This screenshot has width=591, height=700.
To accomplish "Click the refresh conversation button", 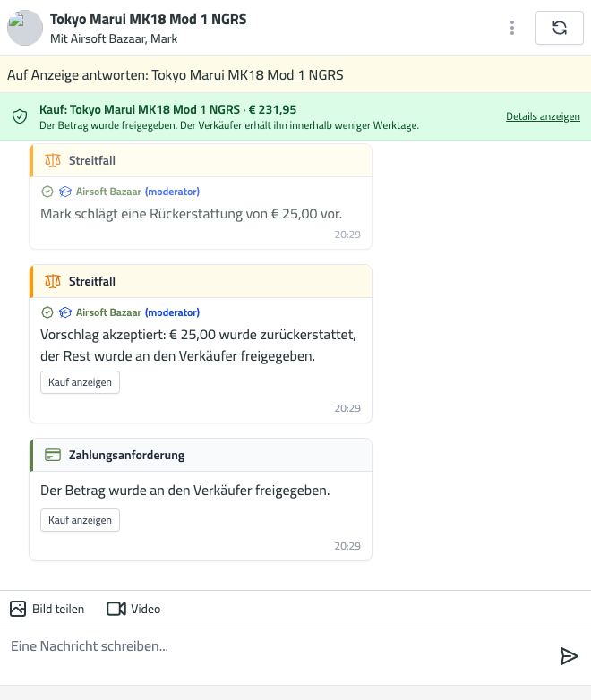I will tap(560, 28).
